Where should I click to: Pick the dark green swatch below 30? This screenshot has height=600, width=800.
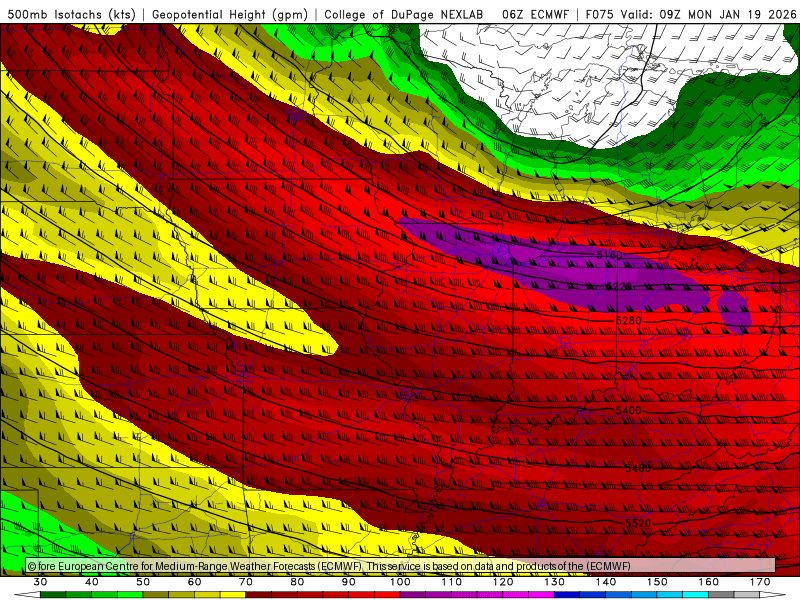point(53,595)
